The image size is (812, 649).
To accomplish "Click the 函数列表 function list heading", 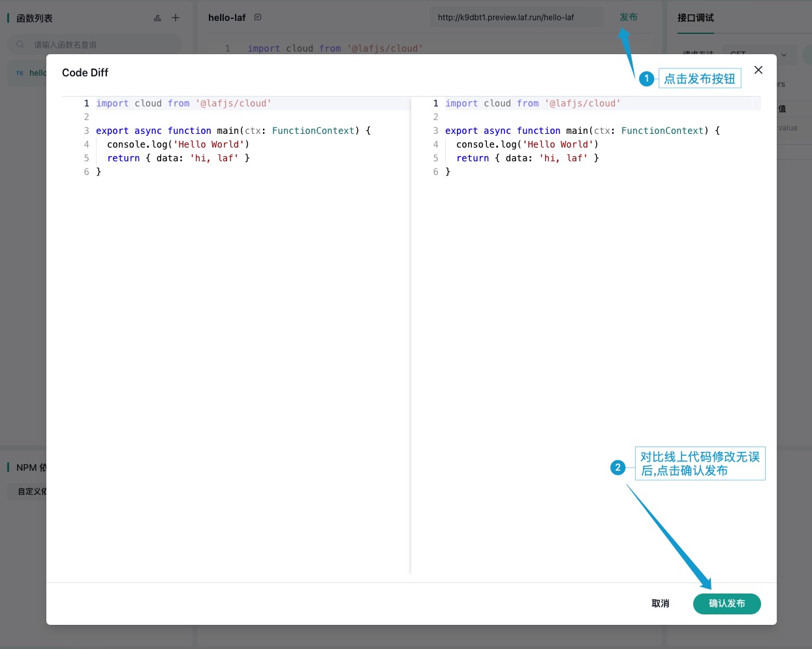I will coord(34,18).
